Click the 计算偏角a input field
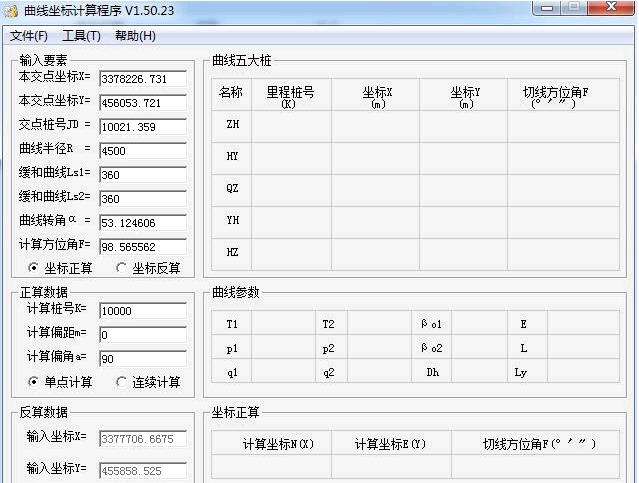Screen dimensions: 639x483 coord(143,359)
